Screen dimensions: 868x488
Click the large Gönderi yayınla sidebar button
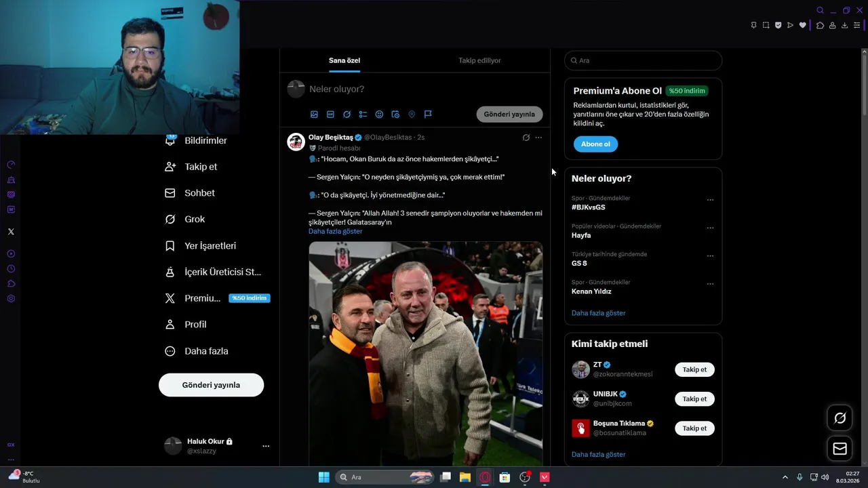click(211, 385)
